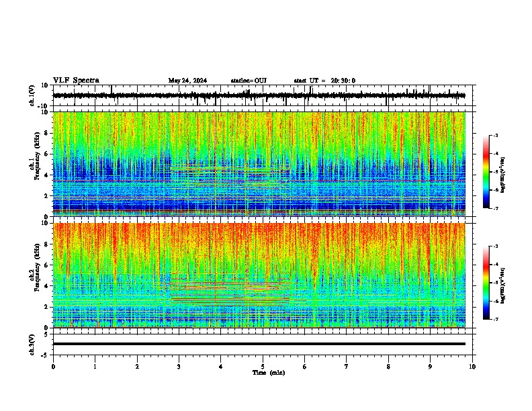Click the "ch.1(V)" axis label
Image resolution: width=532 pixels, height=411 pixels.
(x=32, y=95)
